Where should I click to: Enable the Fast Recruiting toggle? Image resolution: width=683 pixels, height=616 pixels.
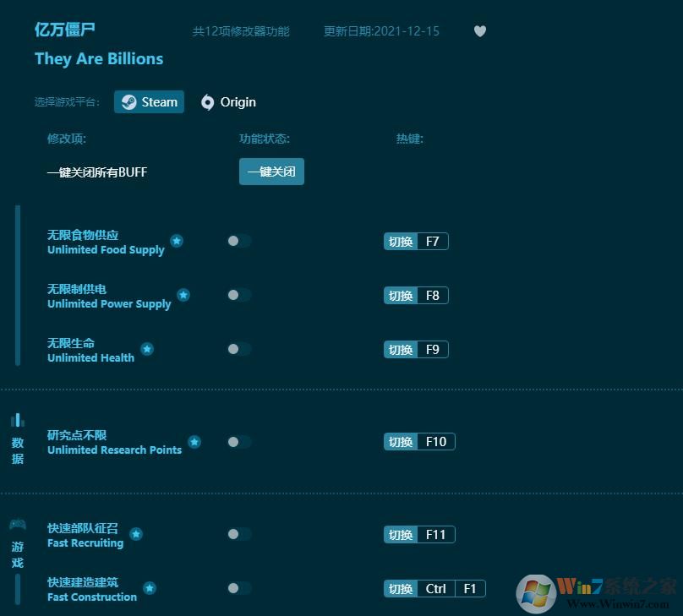click(x=238, y=534)
